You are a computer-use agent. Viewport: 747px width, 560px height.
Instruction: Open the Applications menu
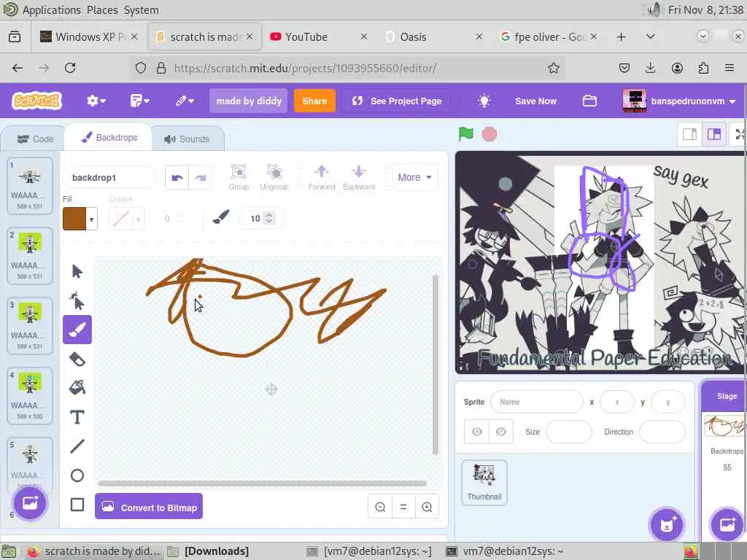(x=52, y=10)
